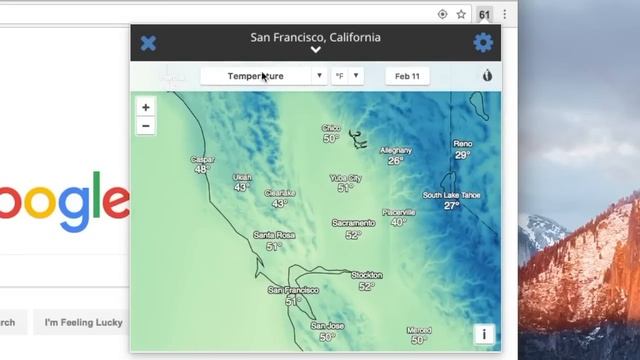The height and width of the screenshot is (360, 640).
Task: Click the Google logo
Action: (x=64, y=202)
